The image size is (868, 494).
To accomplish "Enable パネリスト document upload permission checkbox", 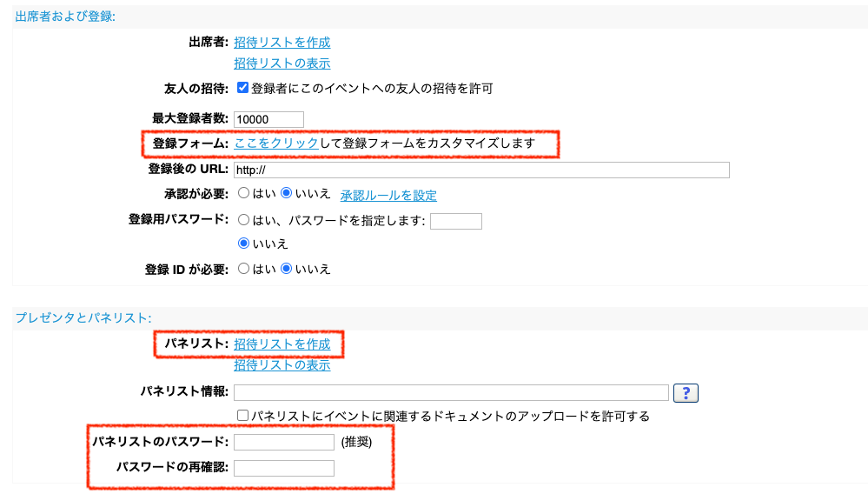I will pyautogui.click(x=242, y=415).
